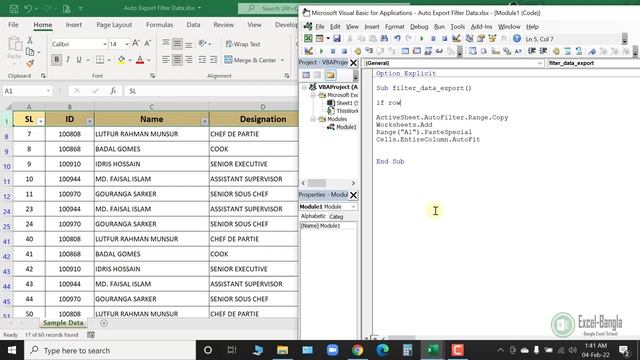The height and width of the screenshot is (360, 640).
Task: Open the Name column filter dropdown
Action: pos(204,121)
